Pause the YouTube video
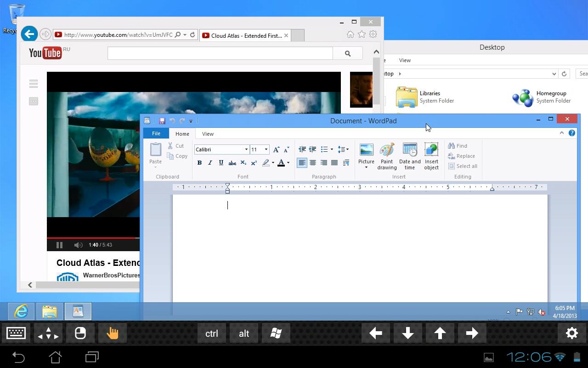588x368 pixels. 59,245
